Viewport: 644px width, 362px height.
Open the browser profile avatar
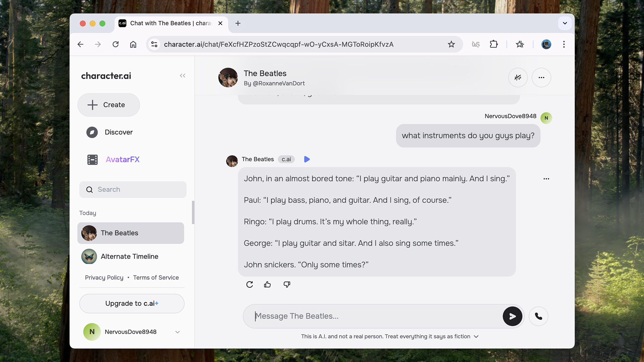click(546, 44)
